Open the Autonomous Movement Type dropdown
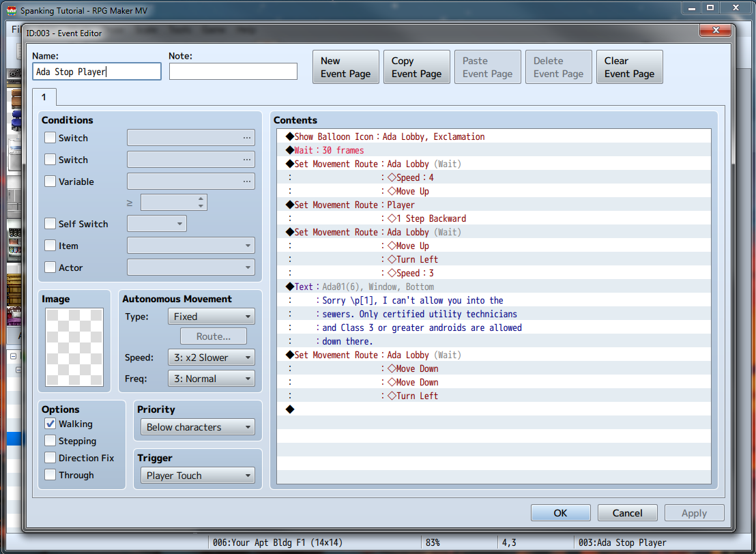 tap(212, 317)
